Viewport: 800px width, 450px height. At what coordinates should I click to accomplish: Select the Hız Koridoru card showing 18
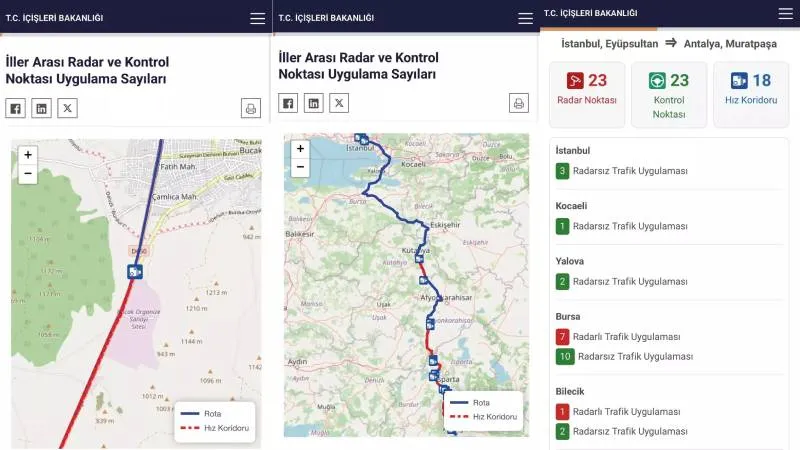[x=750, y=93]
